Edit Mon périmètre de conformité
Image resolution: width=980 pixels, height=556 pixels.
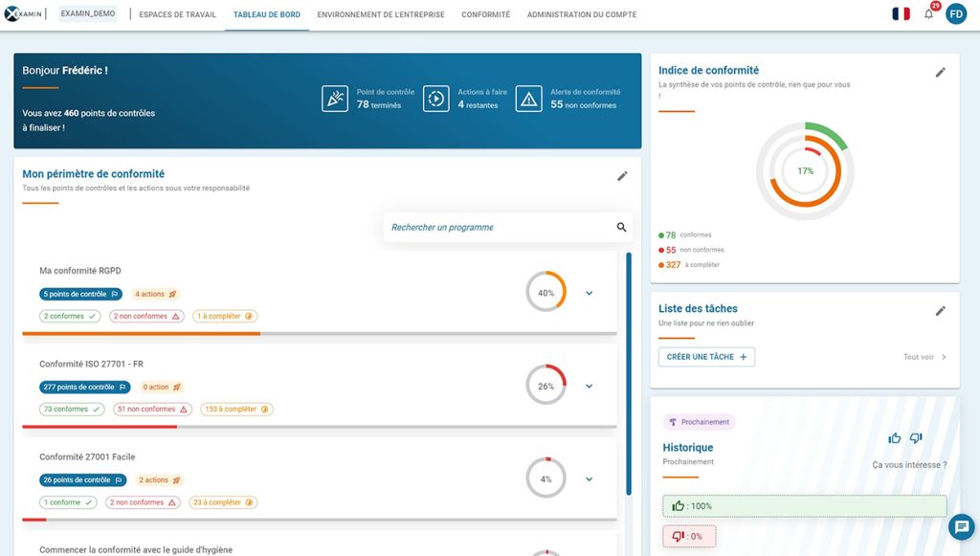pyautogui.click(x=623, y=176)
